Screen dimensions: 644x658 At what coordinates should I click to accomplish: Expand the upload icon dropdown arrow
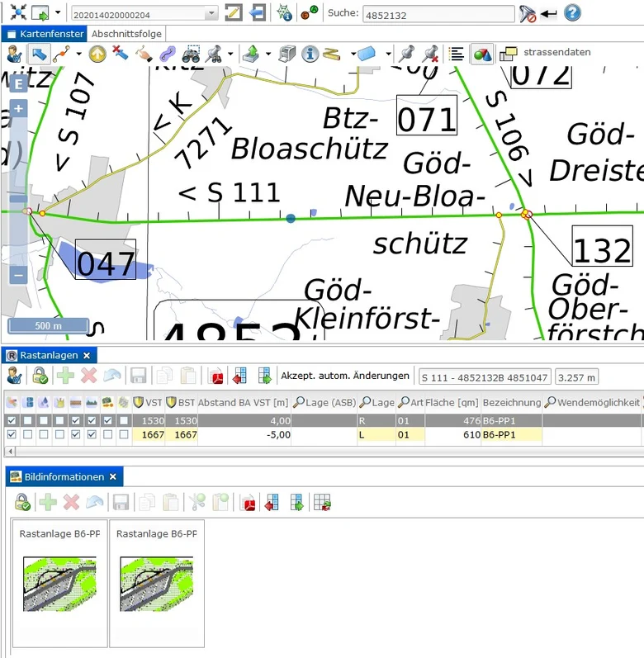pyautogui.click(x=268, y=54)
